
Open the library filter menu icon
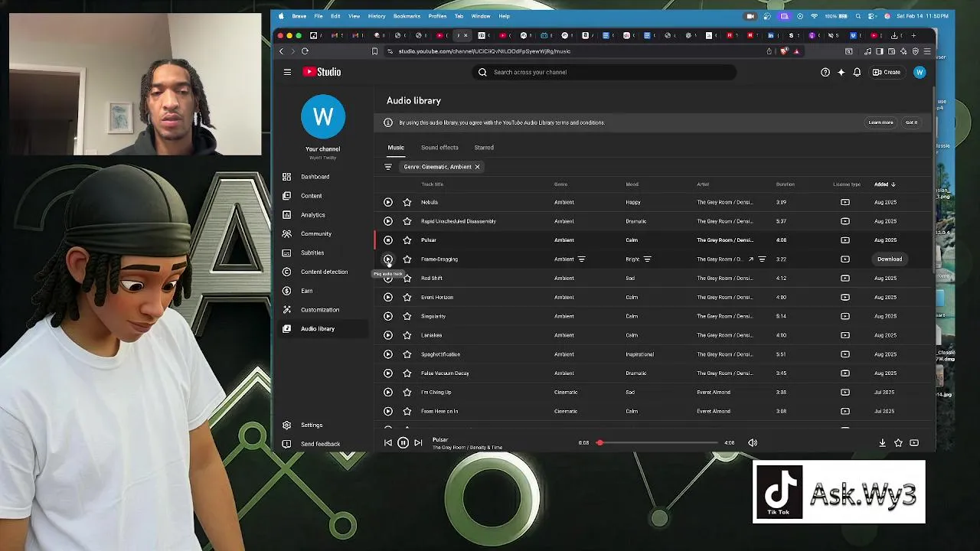click(388, 167)
